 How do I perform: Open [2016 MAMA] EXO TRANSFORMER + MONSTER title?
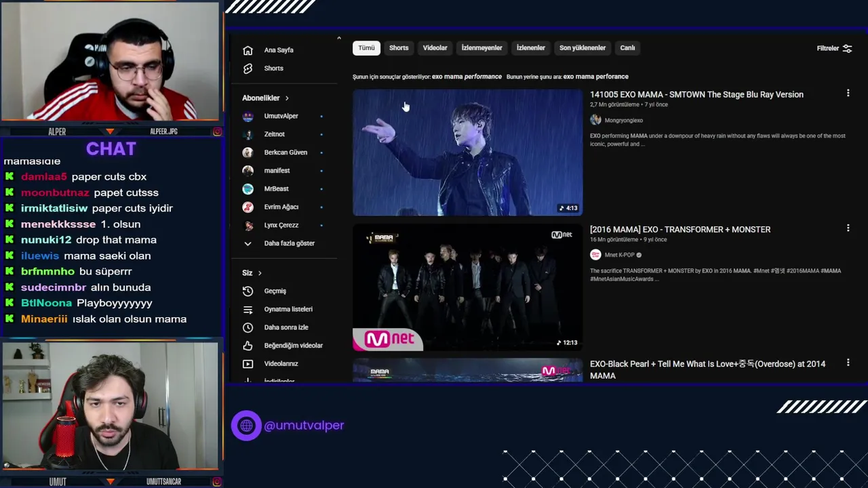(680, 230)
